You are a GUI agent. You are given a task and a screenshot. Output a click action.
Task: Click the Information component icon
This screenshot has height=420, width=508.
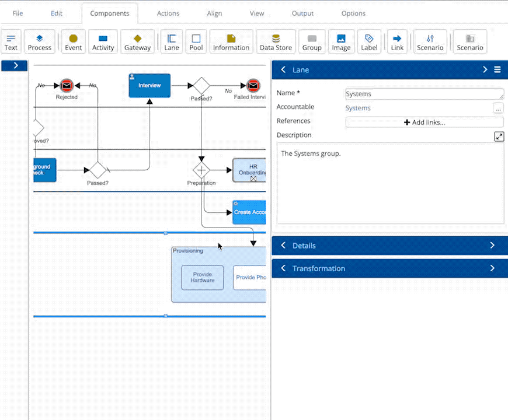coord(231,42)
